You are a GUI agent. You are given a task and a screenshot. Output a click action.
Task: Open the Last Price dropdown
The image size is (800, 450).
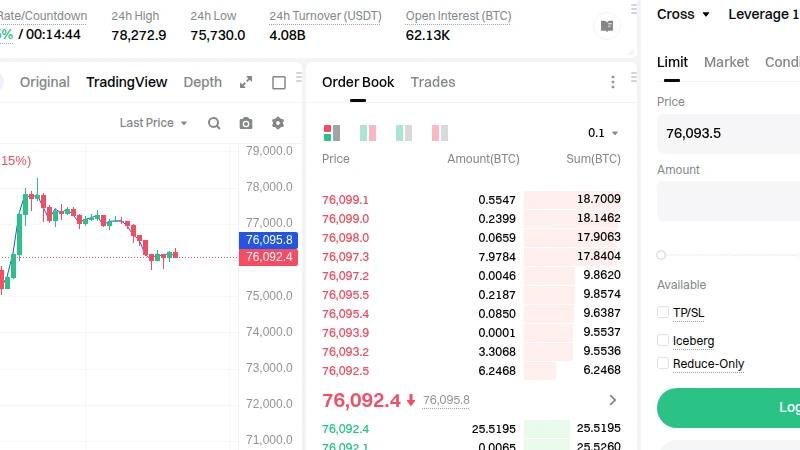[154, 123]
